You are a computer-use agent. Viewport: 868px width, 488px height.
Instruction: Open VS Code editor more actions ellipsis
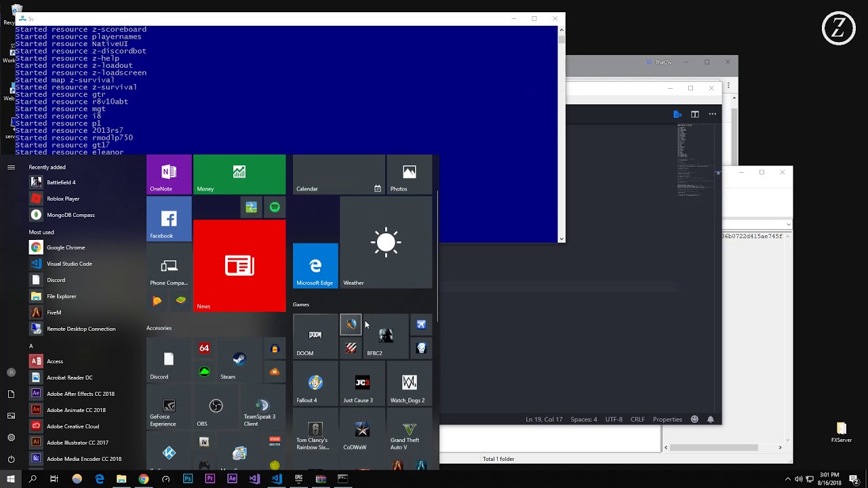(712, 114)
